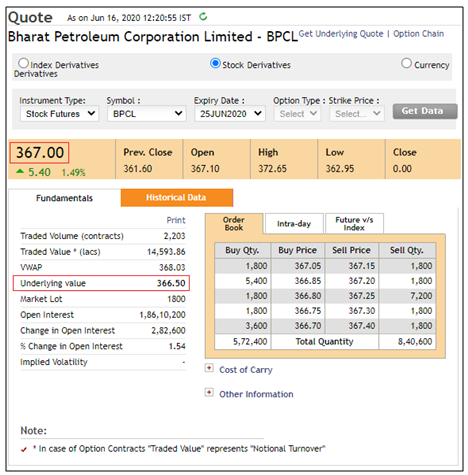This screenshot has width=468, height=475.
Task: Click the red checkmark beside the note
Action: pos(24,449)
